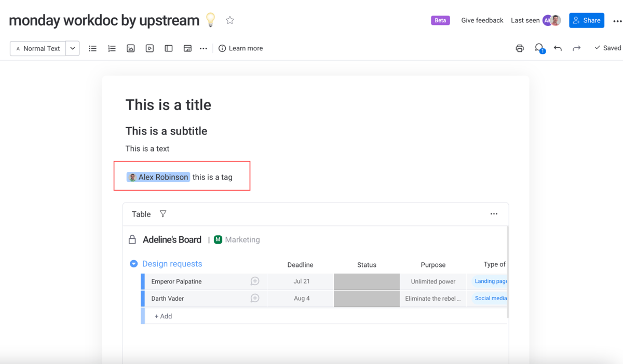
Task: Open the Landing page link
Action: (x=490, y=281)
